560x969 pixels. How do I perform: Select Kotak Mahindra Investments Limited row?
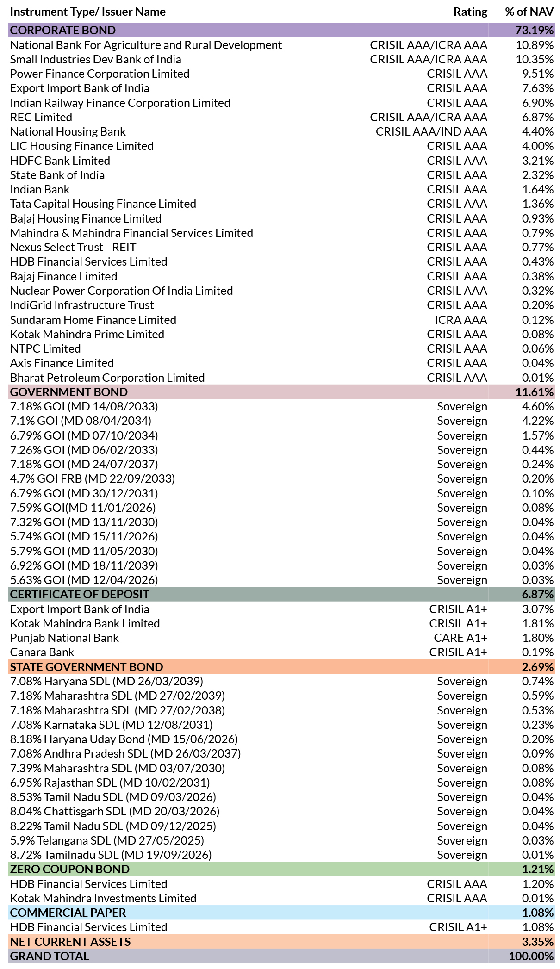pos(281,898)
